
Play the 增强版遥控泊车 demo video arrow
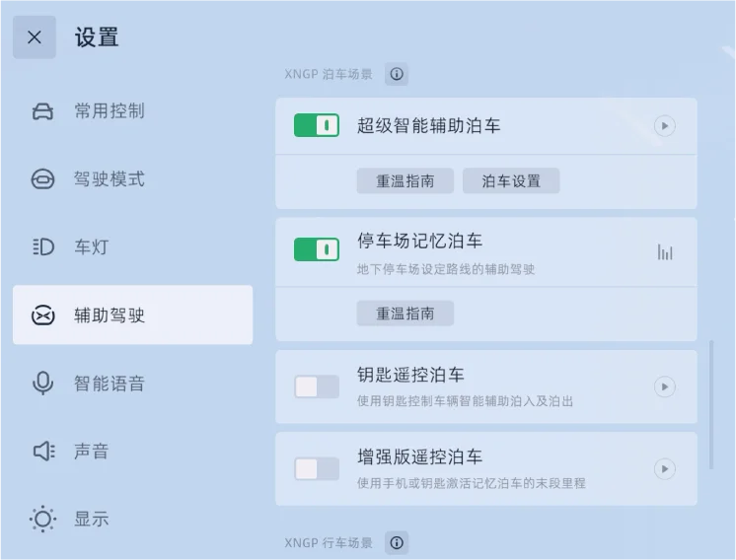tap(665, 469)
